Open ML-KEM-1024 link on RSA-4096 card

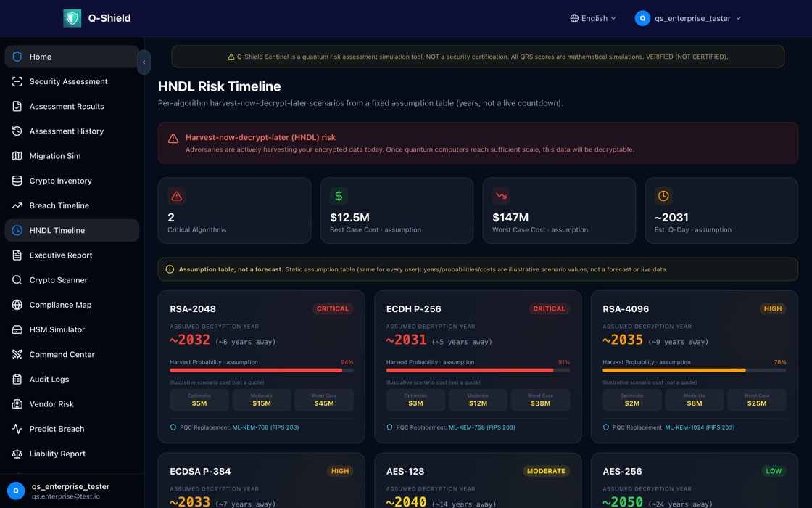pos(700,427)
